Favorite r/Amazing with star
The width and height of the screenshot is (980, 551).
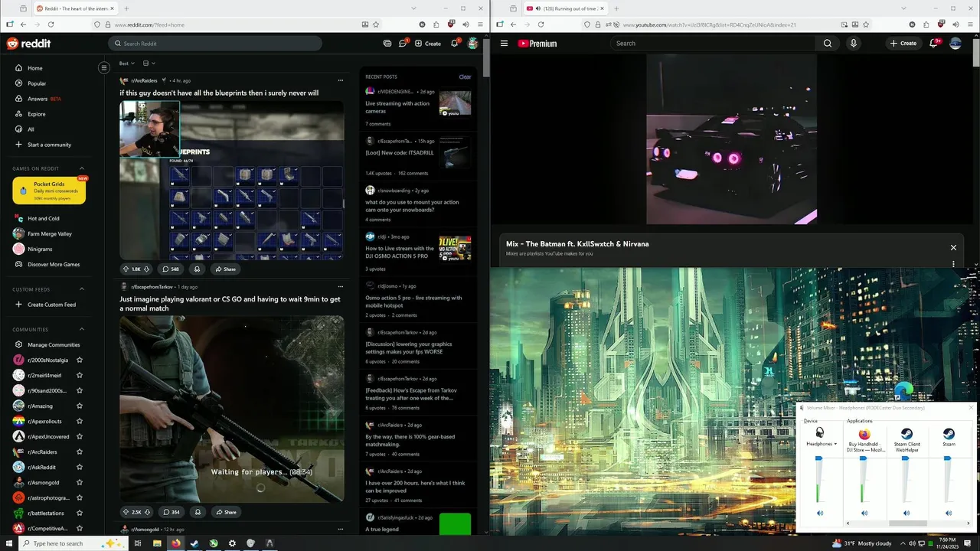(x=80, y=406)
